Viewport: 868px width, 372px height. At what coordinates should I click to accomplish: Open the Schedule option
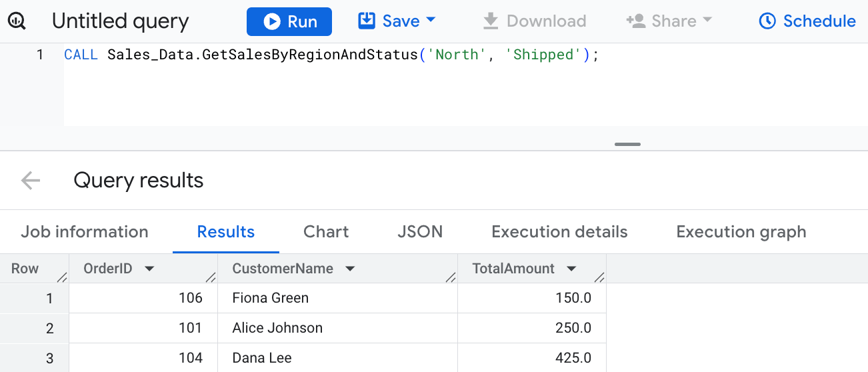coord(807,21)
